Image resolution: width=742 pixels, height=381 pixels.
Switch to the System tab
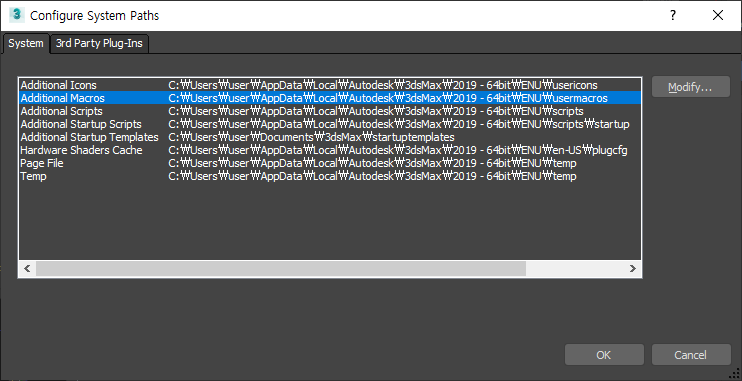click(x=26, y=44)
